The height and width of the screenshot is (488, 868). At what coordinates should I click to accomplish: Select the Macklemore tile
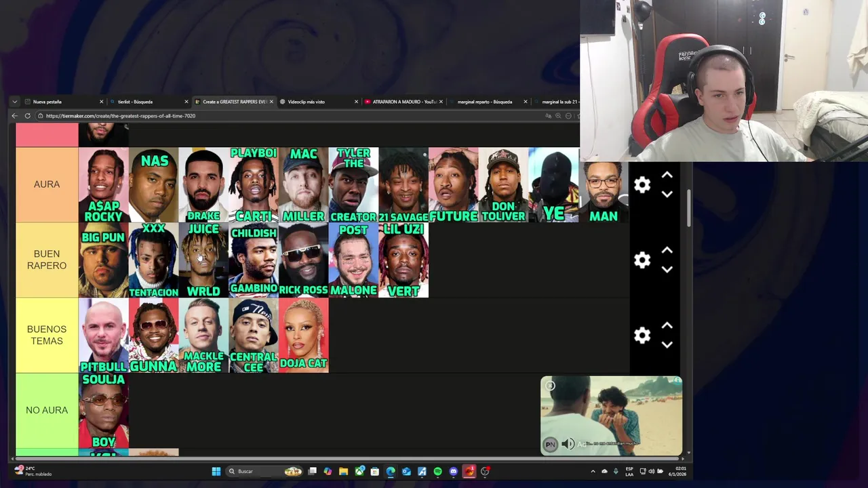pyautogui.click(x=203, y=335)
